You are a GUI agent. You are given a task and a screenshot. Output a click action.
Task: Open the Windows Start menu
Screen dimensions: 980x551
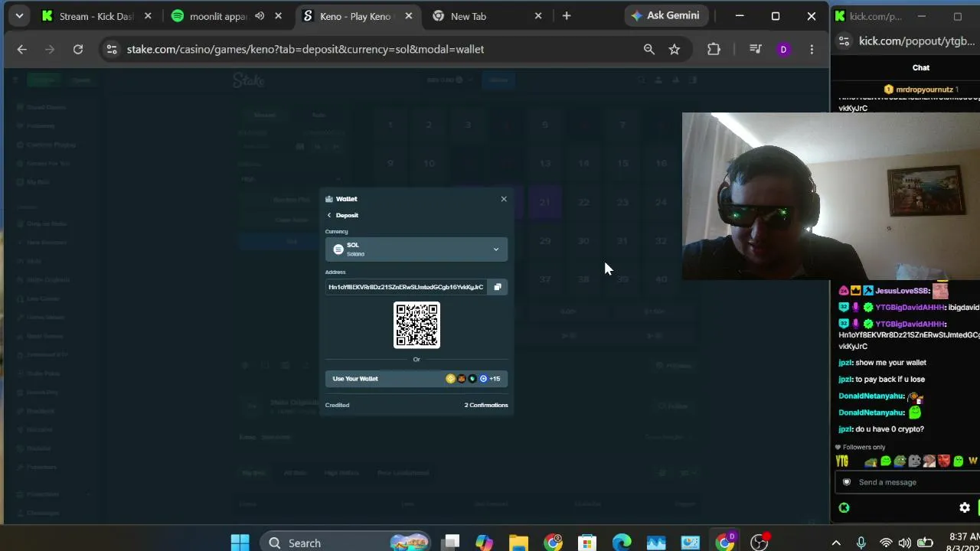240,543
